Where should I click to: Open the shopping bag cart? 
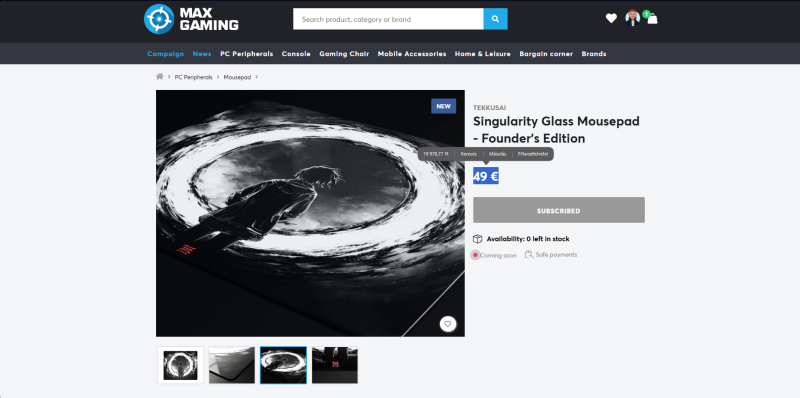point(652,19)
